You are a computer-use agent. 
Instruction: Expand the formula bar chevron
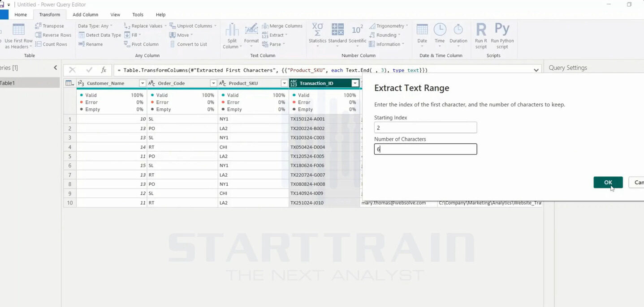536,70
